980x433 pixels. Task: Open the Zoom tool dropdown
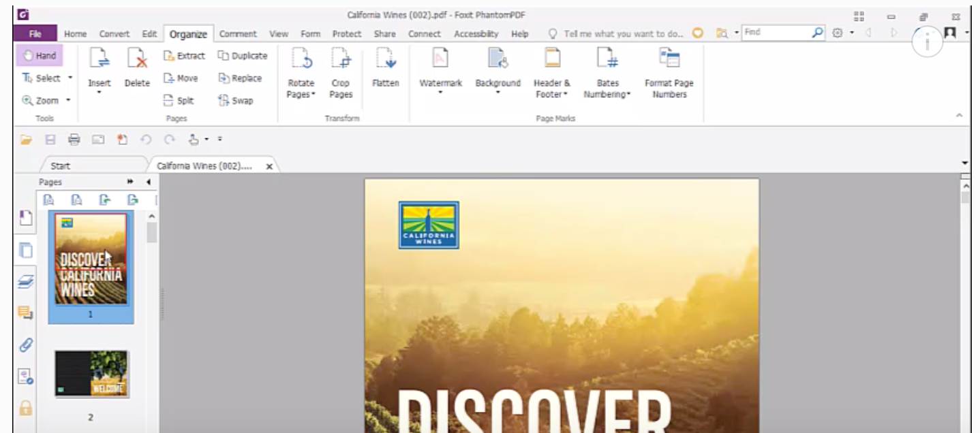coord(67,101)
